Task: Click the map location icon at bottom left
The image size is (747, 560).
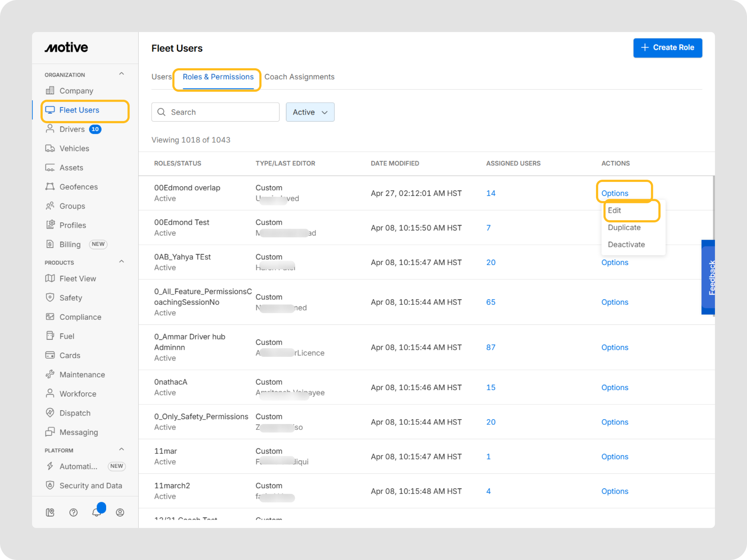Action: (50, 512)
